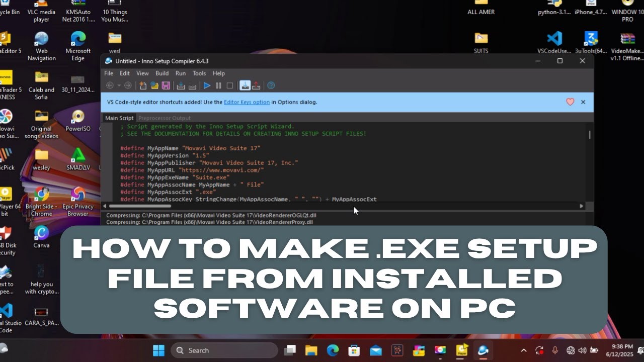Navigate back with the left arrow toolbar icon
This screenshot has width=644, height=362.
click(110, 85)
